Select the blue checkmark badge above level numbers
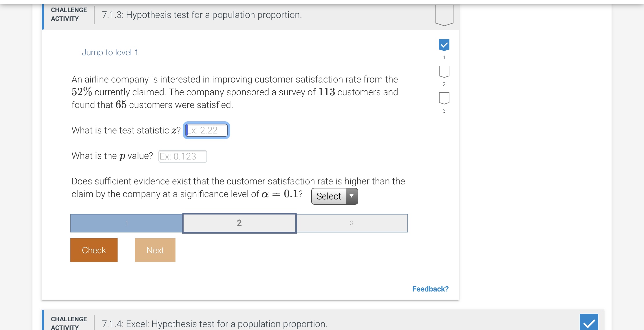 click(444, 45)
